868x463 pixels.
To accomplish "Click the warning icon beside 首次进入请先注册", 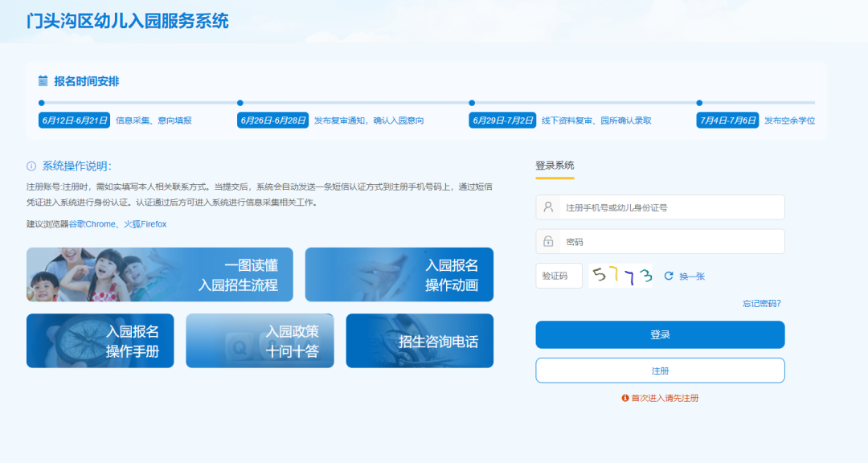I will [x=624, y=398].
